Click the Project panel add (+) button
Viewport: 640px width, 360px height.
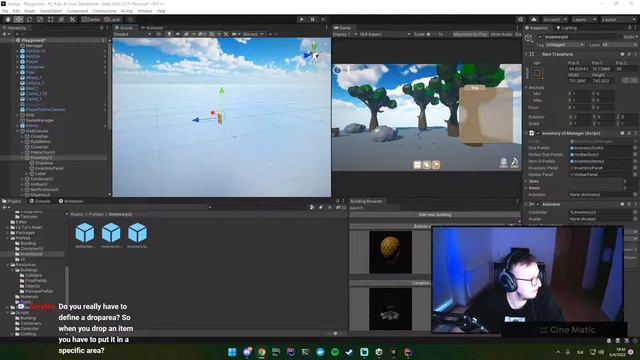(x=5, y=207)
